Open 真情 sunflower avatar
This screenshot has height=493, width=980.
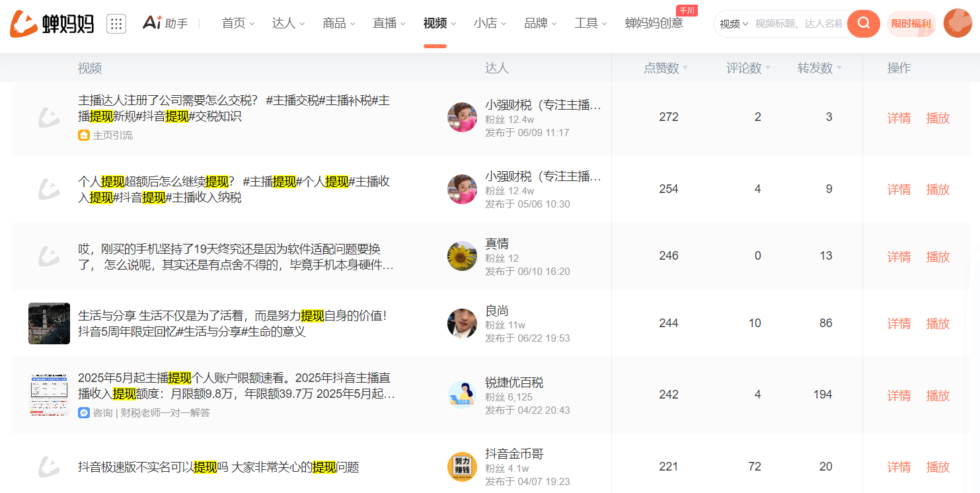(462, 256)
